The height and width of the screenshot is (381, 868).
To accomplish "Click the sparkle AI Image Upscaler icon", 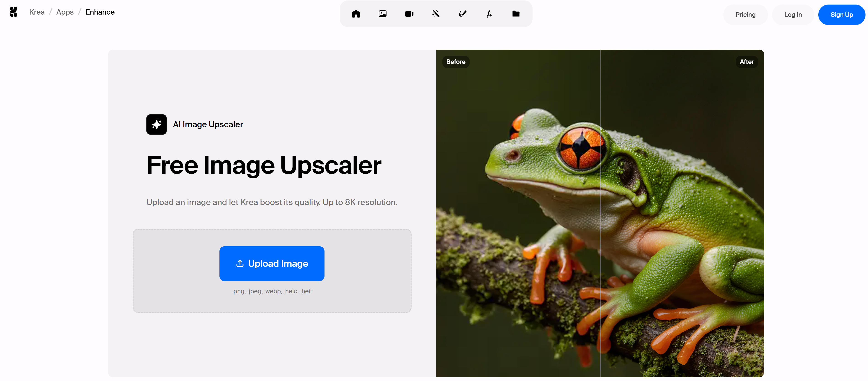I will 156,124.
